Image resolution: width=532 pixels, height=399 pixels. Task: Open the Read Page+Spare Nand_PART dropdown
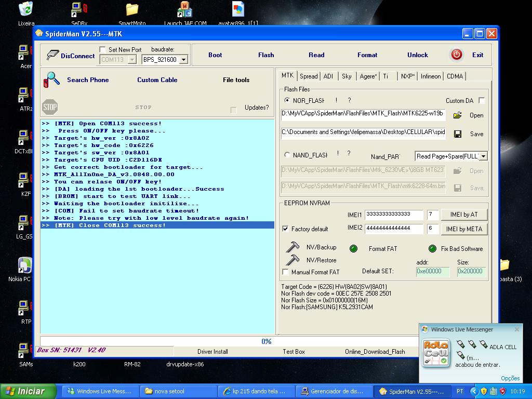tap(484, 156)
